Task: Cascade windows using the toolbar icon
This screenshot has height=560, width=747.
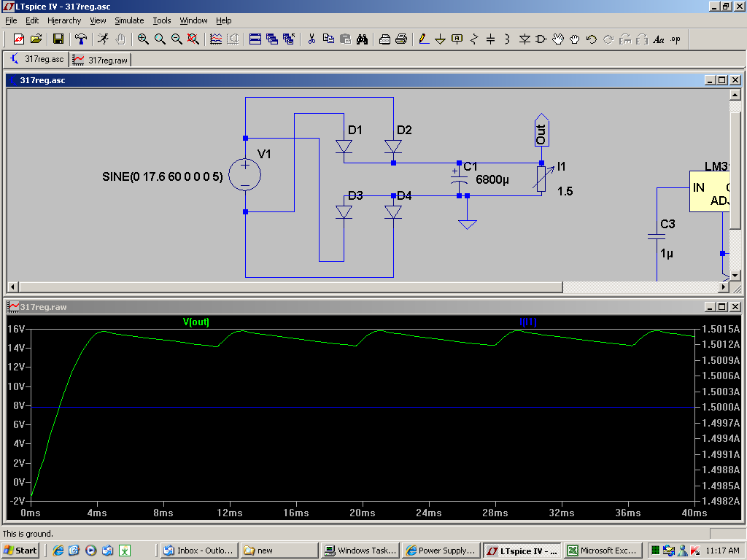Action: (272, 39)
